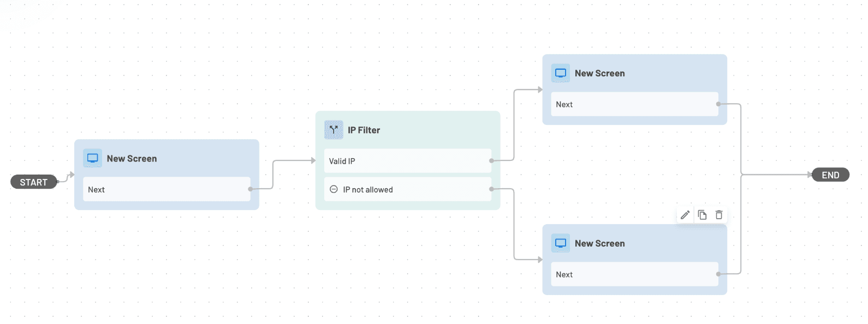Click the blocked circle icon beside IP not allowed
This screenshot has height=324, width=868.
pos(334,189)
